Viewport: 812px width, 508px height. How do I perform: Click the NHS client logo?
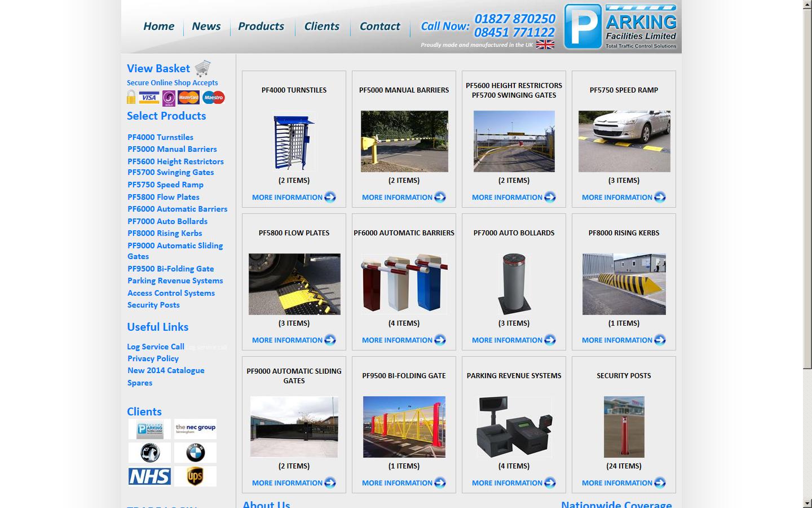point(149,476)
